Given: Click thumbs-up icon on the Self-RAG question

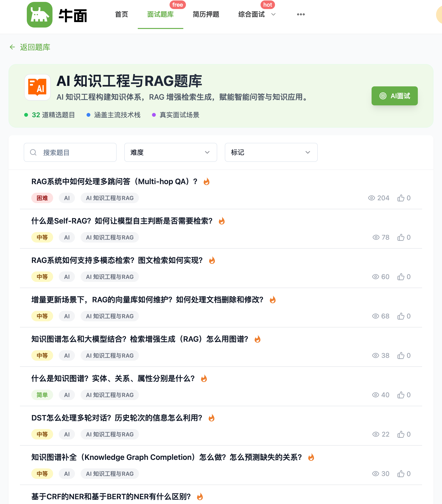Looking at the screenshot, I should 401,238.
